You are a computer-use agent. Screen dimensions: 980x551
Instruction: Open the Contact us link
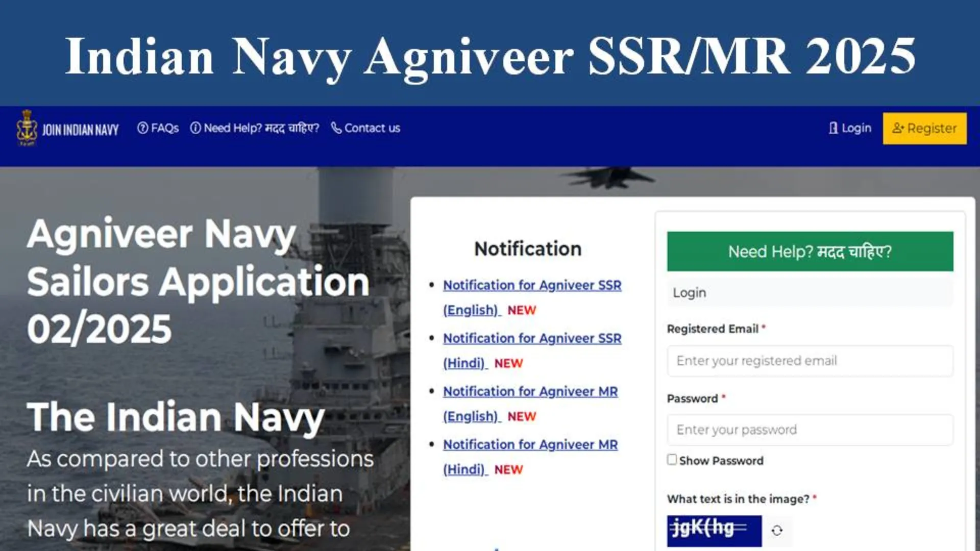point(365,128)
